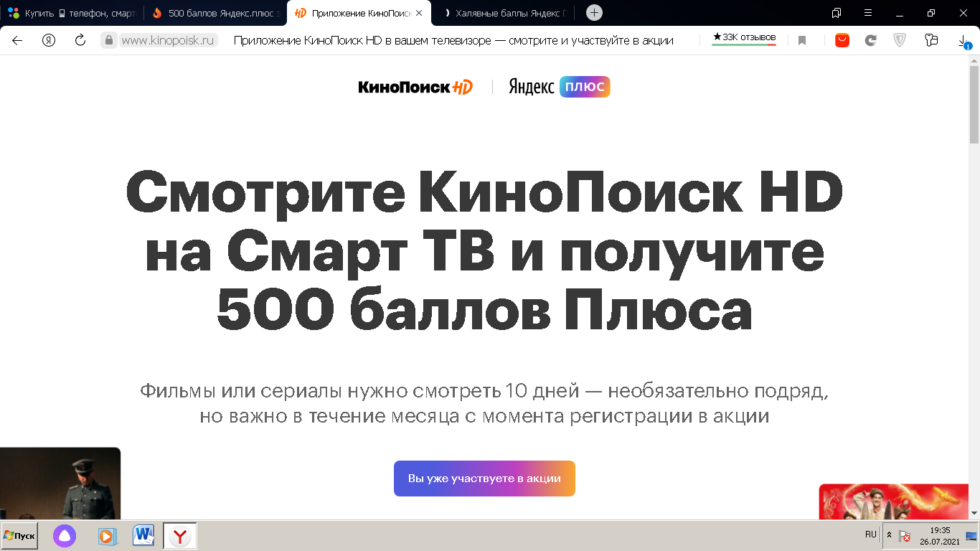
Task: Launch Alice assistant from the taskbar
Action: click(65, 536)
